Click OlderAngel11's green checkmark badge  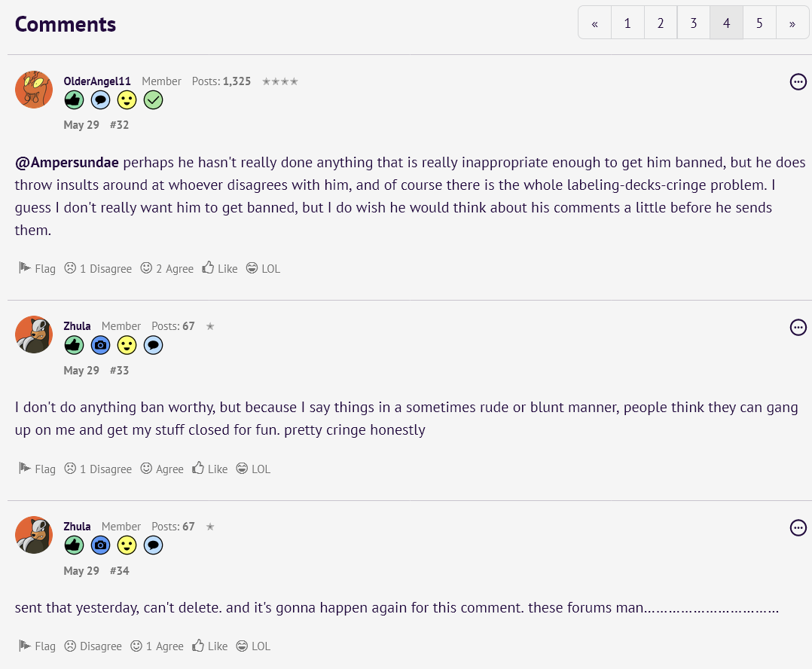[153, 100]
